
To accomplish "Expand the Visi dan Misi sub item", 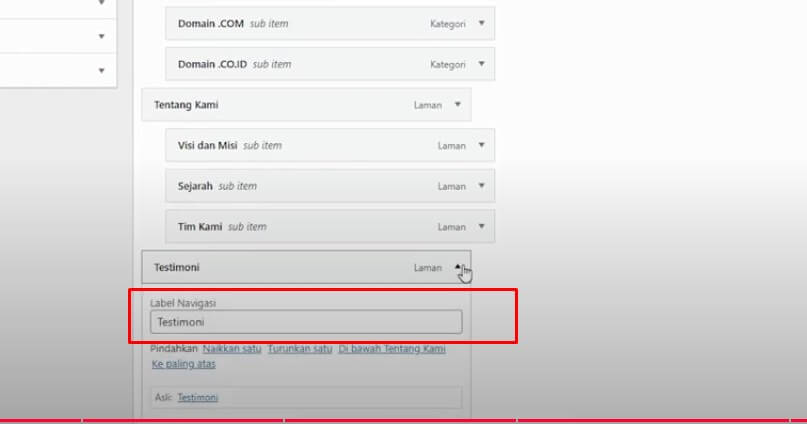I will pyautogui.click(x=481, y=145).
